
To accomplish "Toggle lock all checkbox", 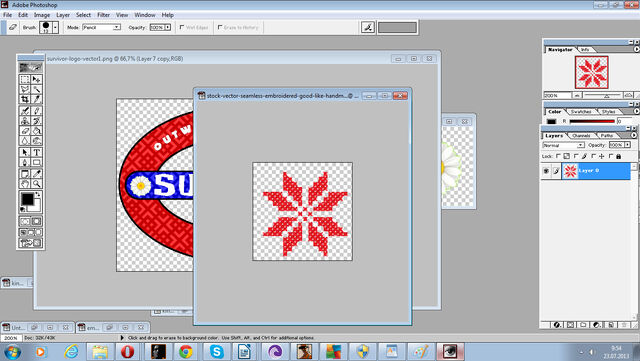I will (x=611, y=156).
